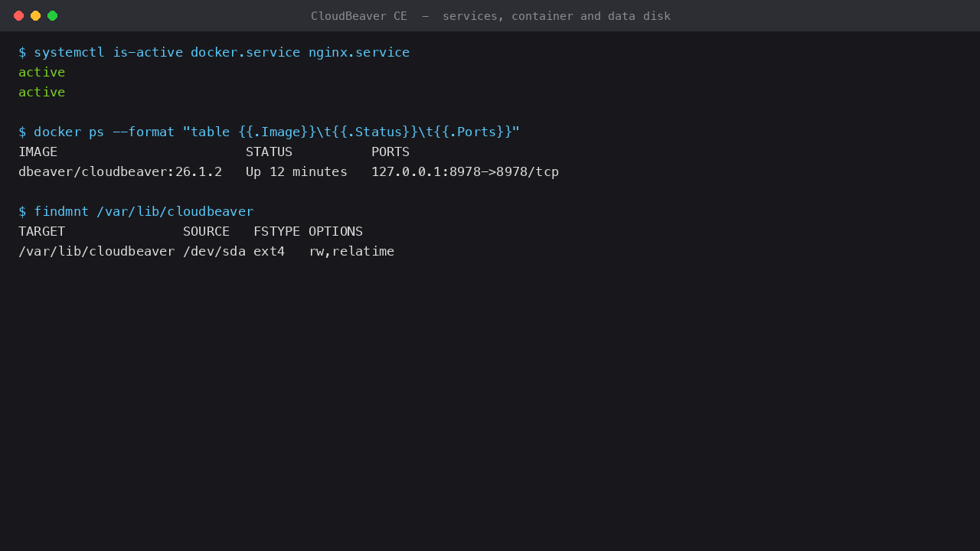Click the window title 'CloudBeaver CE – services, container and data disk'
The width and height of the screenshot is (980, 551).
[x=490, y=16]
